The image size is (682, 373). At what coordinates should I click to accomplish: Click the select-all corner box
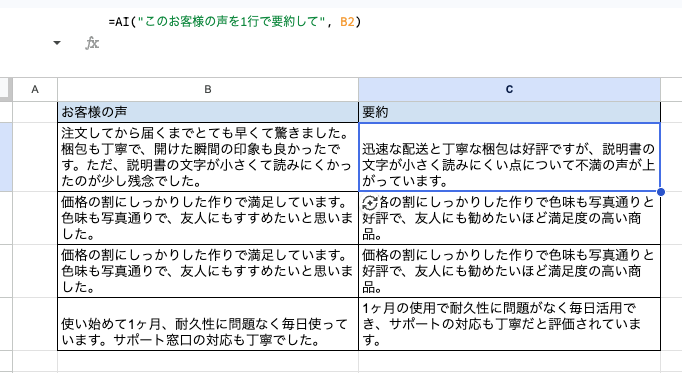tap(6, 90)
